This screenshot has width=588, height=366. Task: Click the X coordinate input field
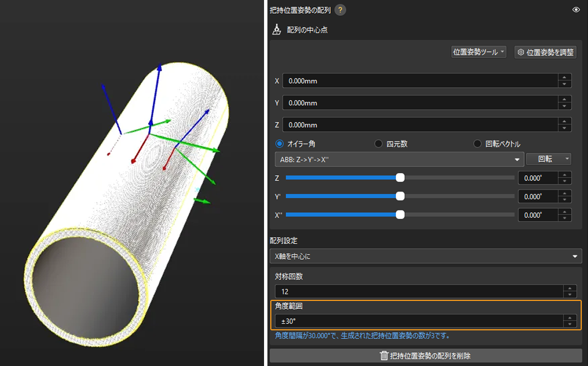tap(420, 81)
